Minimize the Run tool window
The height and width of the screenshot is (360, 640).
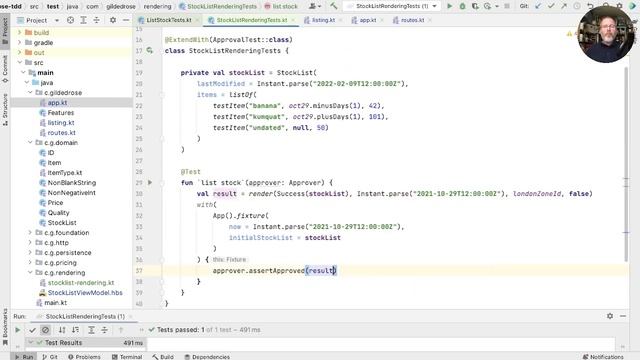coord(623,316)
